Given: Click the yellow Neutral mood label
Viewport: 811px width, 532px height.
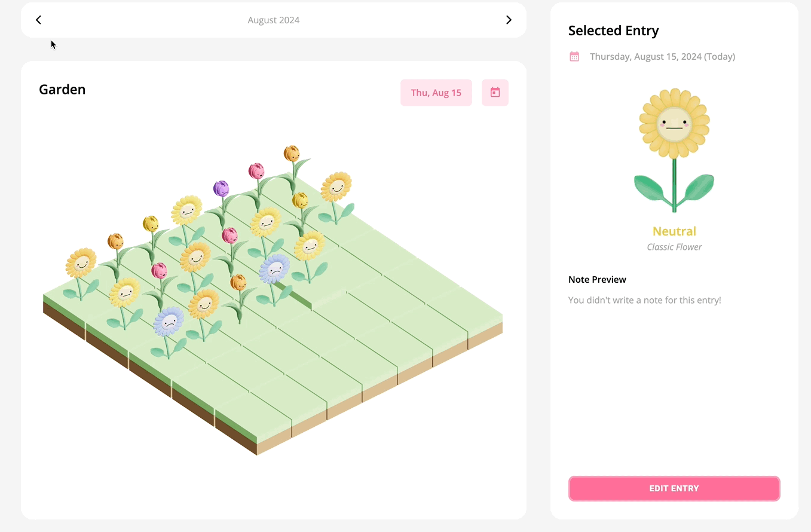Looking at the screenshot, I should (674, 231).
